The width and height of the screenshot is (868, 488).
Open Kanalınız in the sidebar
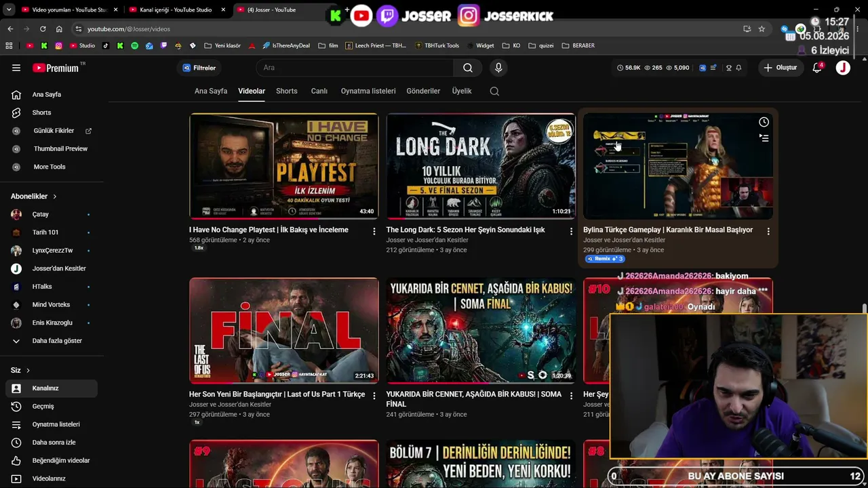52,388
